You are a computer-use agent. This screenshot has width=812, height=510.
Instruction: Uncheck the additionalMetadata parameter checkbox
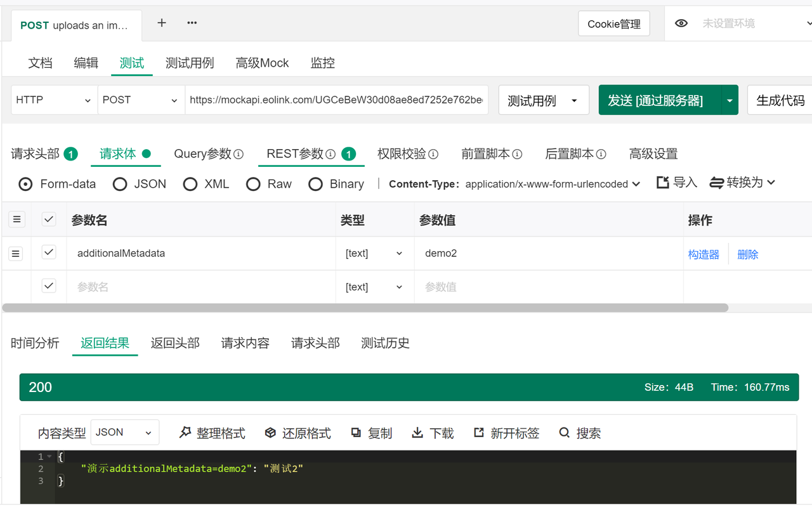pyautogui.click(x=49, y=252)
